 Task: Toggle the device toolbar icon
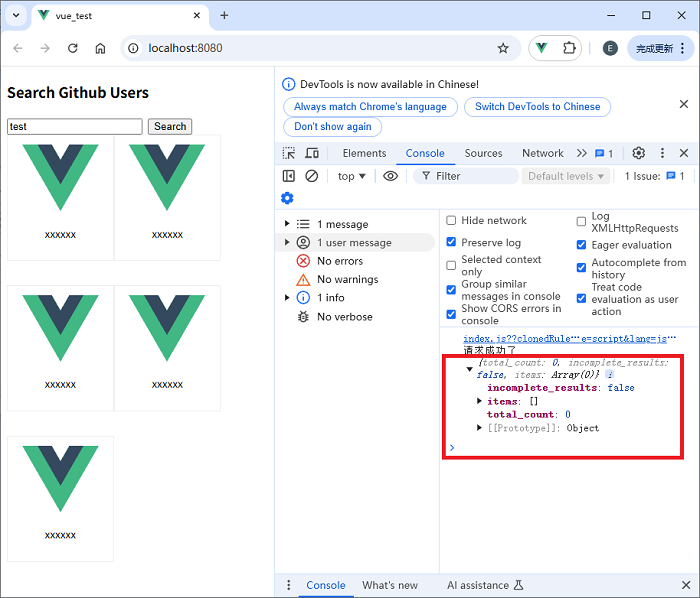pos(312,153)
